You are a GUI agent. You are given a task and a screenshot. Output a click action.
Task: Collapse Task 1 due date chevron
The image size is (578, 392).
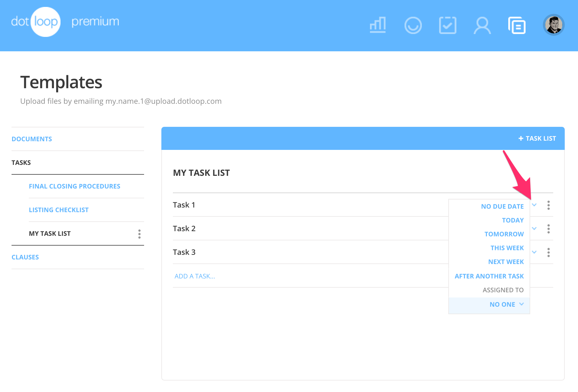click(x=534, y=205)
